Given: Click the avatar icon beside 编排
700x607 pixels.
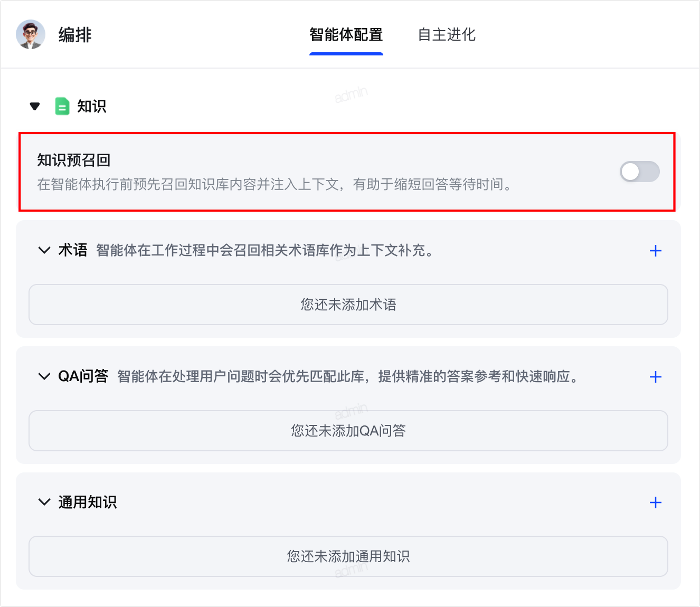Looking at the screenshot, I should 31,35.
